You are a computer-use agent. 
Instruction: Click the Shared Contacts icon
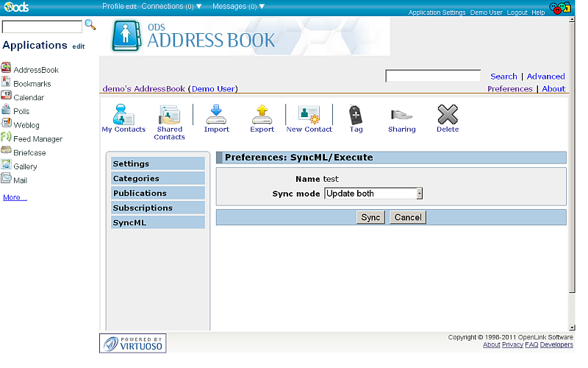tap(169, 115)
